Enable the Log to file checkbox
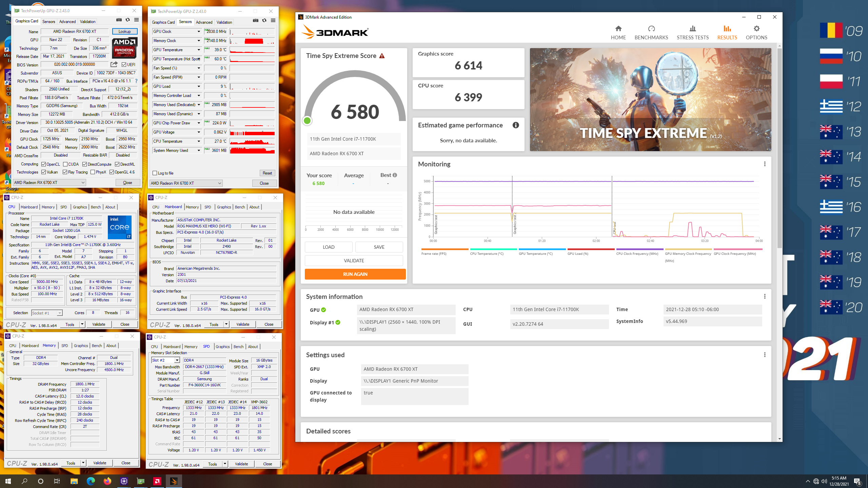 point(155,173)
